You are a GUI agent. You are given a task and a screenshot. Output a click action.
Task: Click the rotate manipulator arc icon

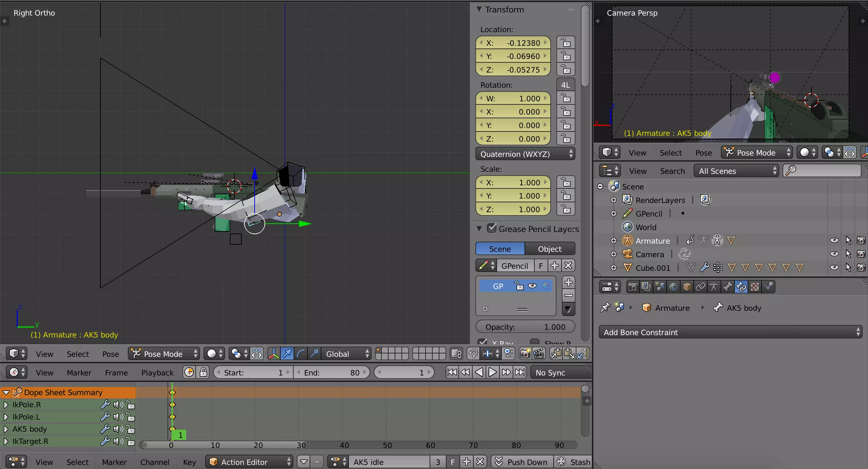click(x=300, y=354)
